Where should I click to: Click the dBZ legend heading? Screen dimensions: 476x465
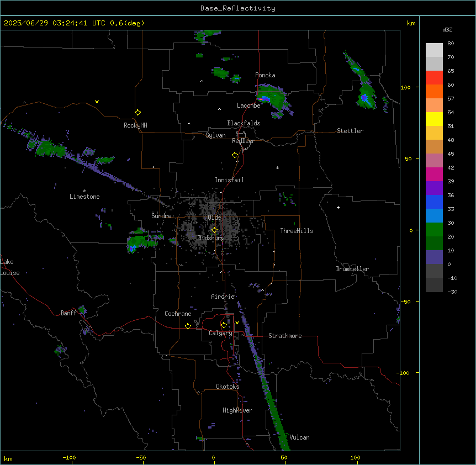coord(447,29)
